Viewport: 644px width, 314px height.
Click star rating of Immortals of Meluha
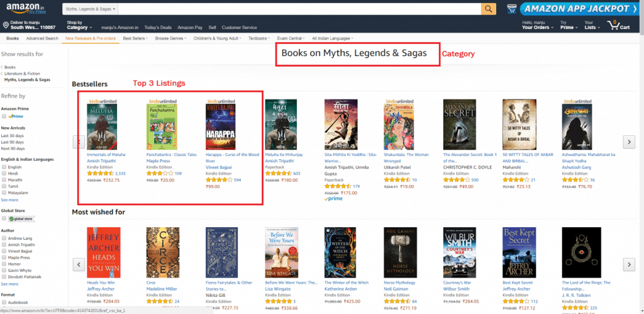click(100, 174)
